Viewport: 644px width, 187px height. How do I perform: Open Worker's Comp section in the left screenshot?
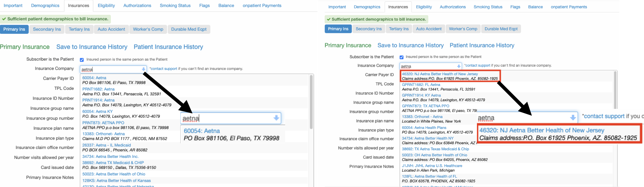[148, 29]
